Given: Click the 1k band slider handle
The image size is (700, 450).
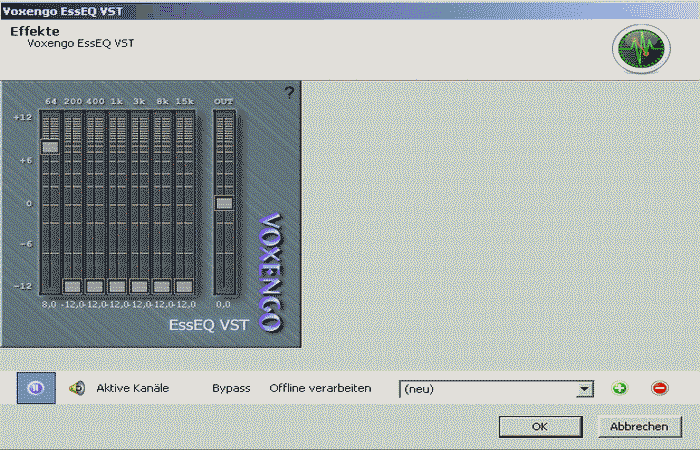Looking at the screenshot, I should coord(117,285).
